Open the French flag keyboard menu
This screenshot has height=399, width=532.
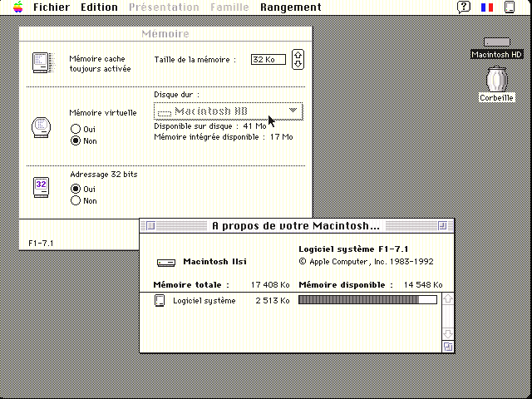tap(487, 7)
